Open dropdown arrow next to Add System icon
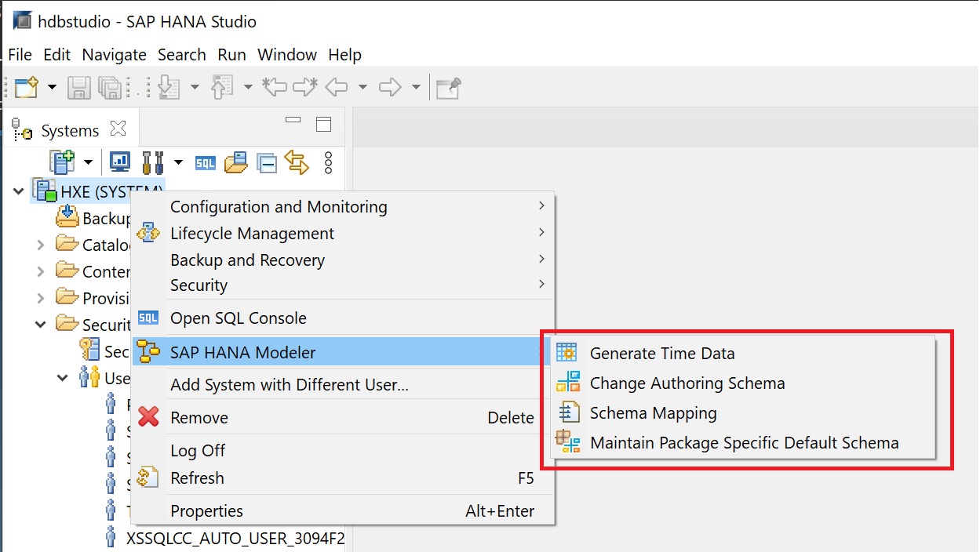980x552 pixels. coord(88,163)
